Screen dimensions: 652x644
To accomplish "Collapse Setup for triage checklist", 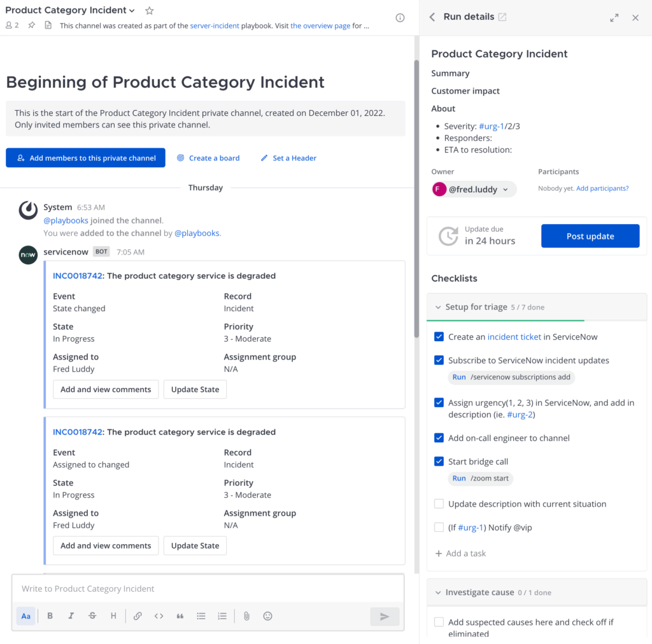I will tap(438, 307).
